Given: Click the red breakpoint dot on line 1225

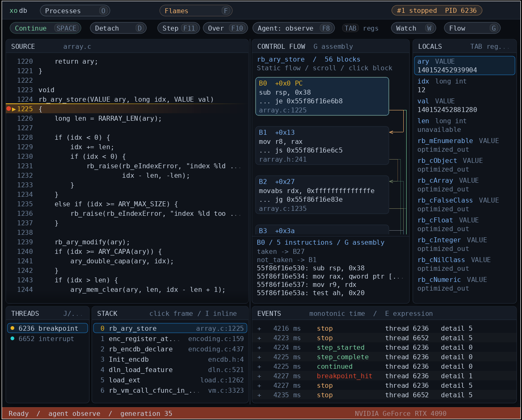Looking at the screenshot, I should pyautogui.click(x=9, y=109).
